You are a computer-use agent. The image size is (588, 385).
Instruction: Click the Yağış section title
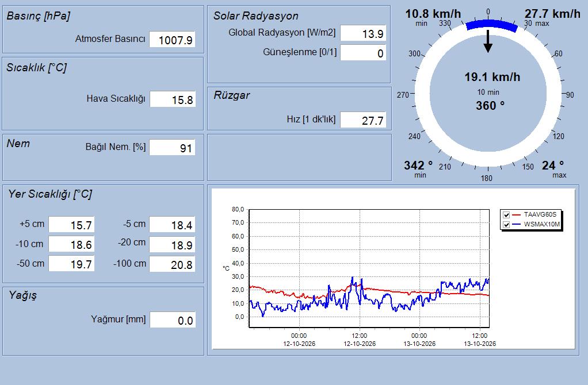22,295
